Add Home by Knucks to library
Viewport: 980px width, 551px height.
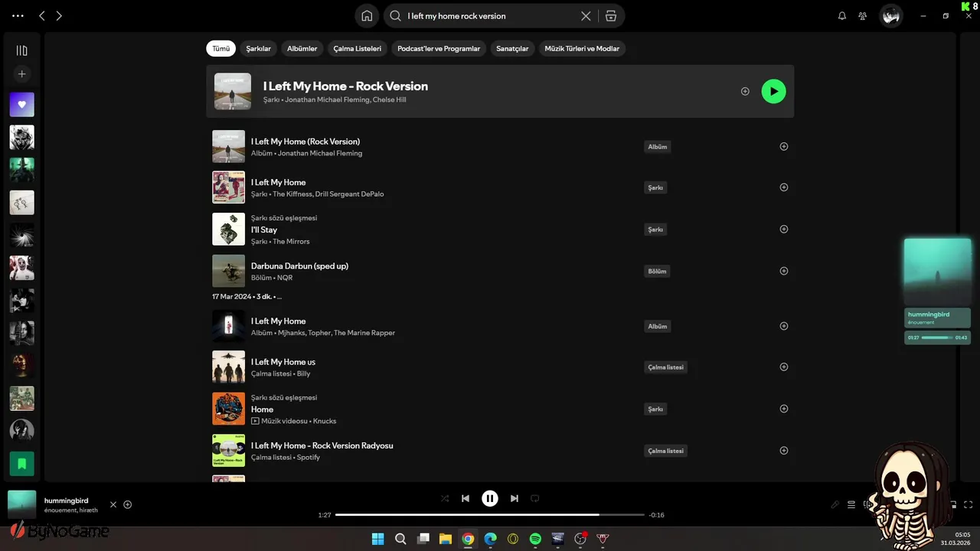(783, 409)
